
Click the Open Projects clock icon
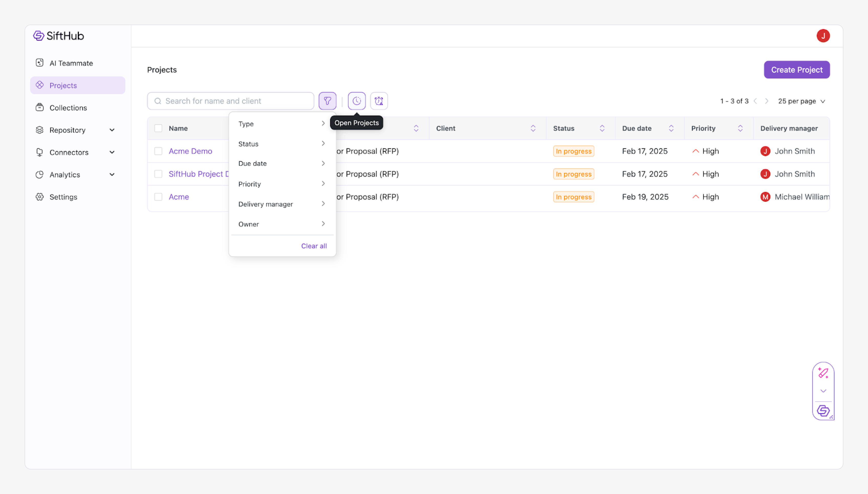click(x=356, y=101)
